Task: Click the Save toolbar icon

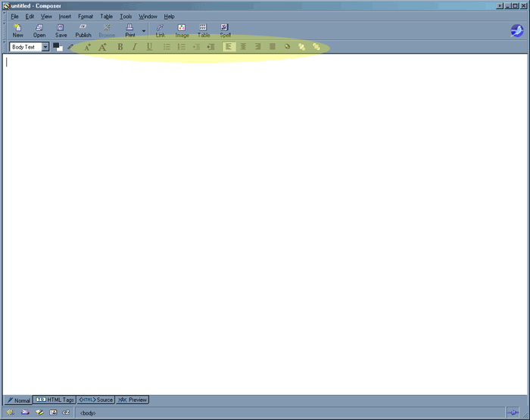Action: click(x=61, y=30)
